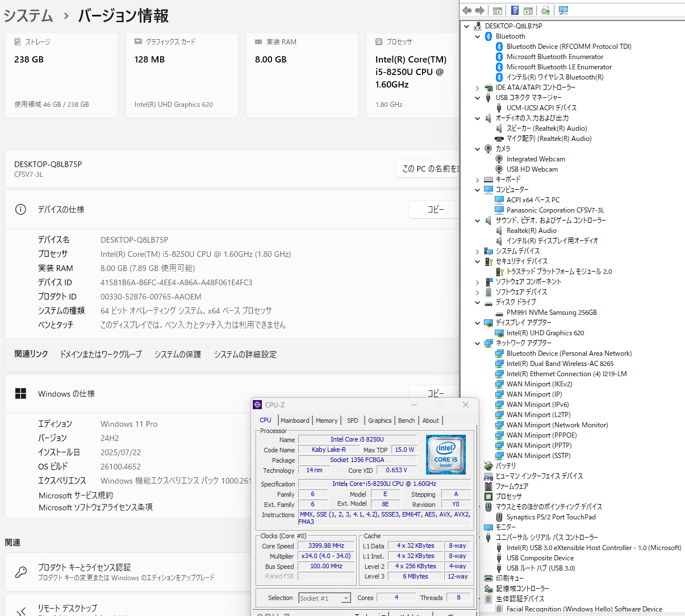Screen dimensions: 685x616
Task: Select Intel(R) UHD Graphics 620 display adapter
Action: click(545, 333)
